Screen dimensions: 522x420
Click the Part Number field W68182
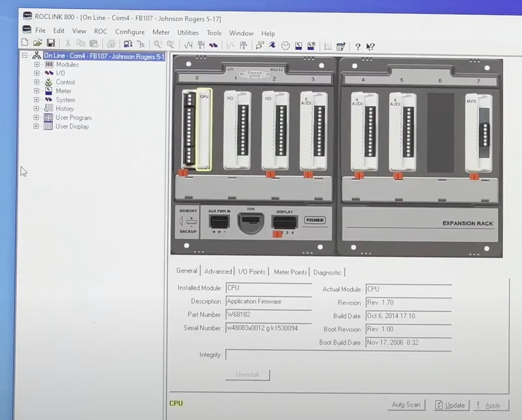click(x=269, y=315)
